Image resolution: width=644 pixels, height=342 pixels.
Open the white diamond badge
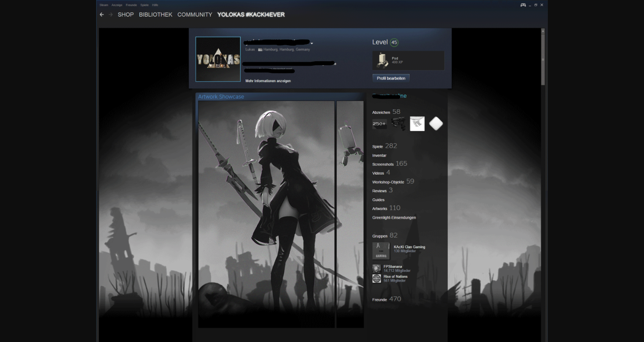coord(436,124)
